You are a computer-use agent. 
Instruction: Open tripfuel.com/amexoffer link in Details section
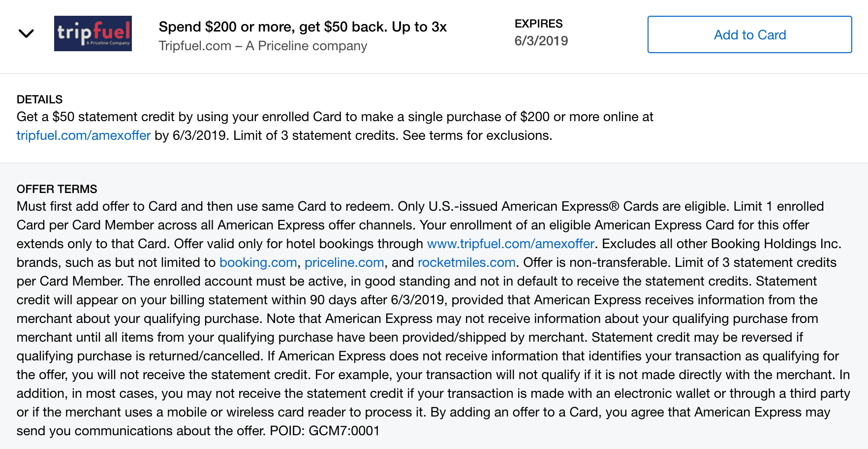click(x=84, y=135)
